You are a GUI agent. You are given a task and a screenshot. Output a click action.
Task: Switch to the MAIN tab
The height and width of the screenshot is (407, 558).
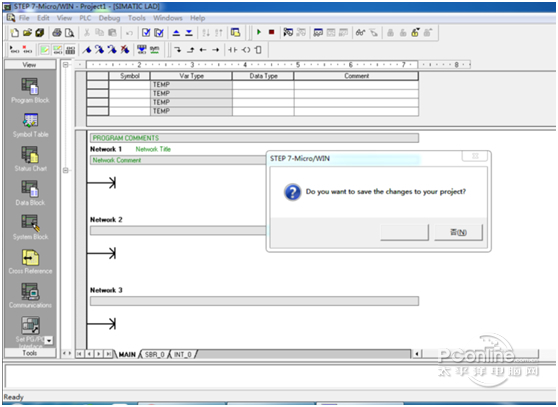[127, 354]
